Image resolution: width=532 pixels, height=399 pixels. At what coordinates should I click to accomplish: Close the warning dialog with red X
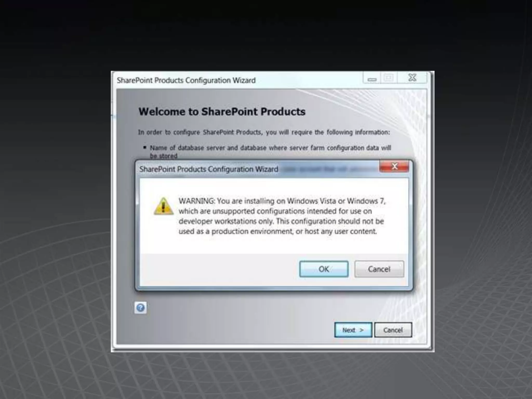click(x=394, y=166)
